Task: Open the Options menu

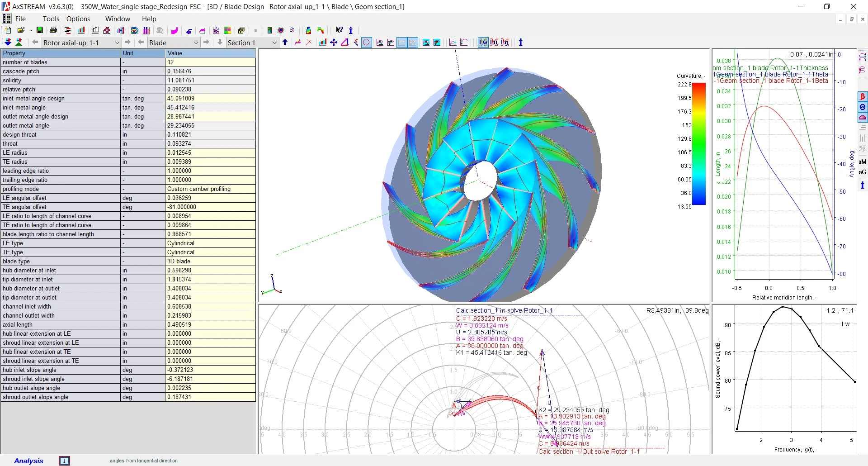Action: (78, 19)
